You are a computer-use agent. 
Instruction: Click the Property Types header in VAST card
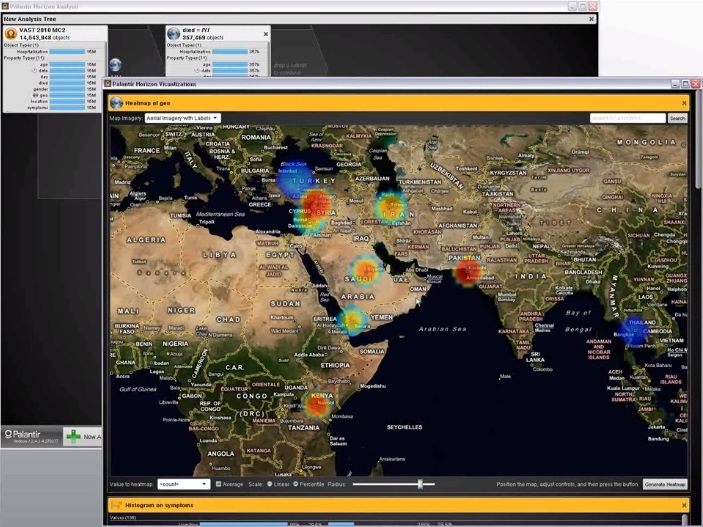tap(24, 58)
